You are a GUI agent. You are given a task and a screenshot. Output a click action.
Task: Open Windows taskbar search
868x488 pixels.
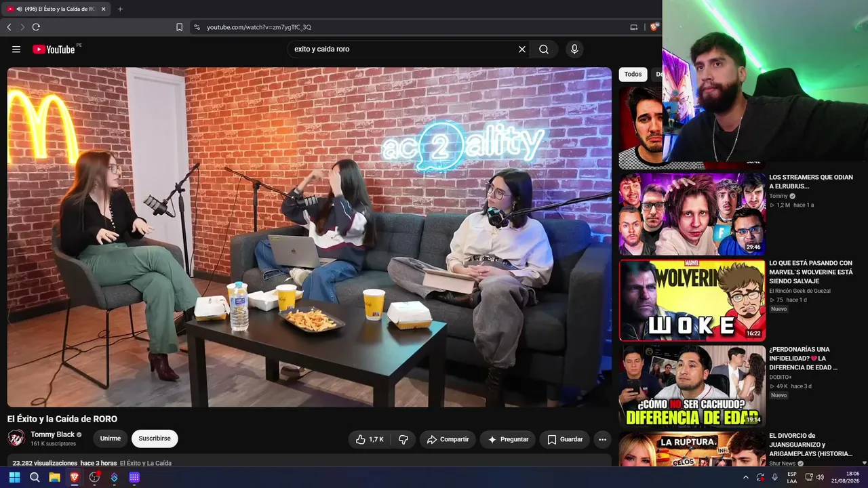pos(35,477)
